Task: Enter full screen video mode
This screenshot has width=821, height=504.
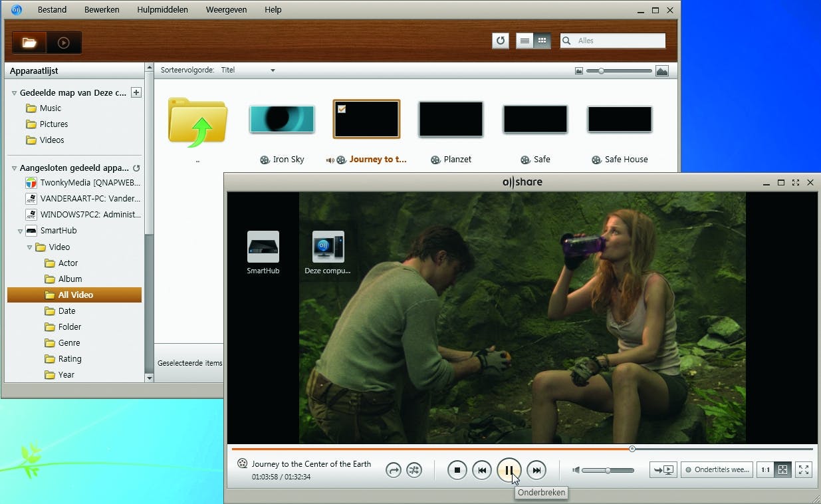Action: 804,469
